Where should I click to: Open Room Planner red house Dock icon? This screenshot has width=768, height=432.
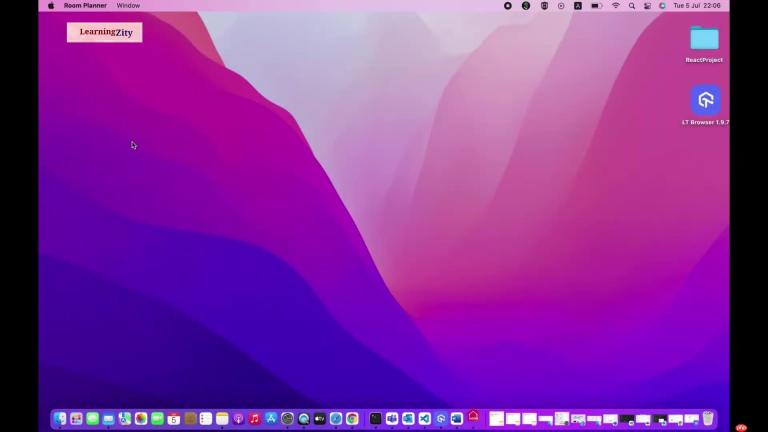click(x=473, y=417)
